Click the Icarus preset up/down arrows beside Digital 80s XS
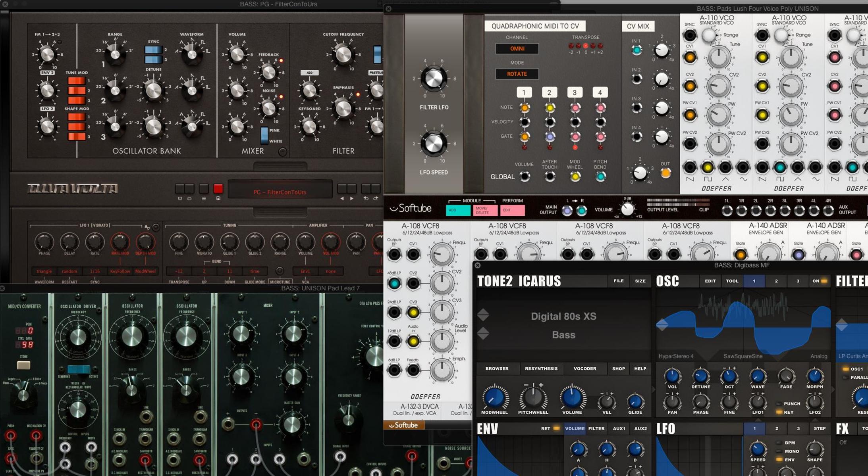Viewport: 868px width, 476px height. click(x=483, y=315)
